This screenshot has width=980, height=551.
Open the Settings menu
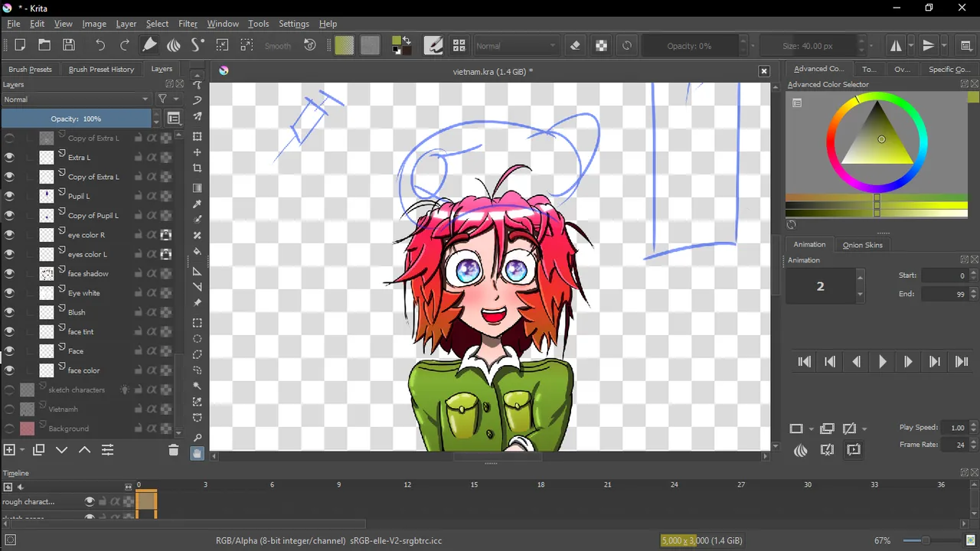[x=294, y=24]
